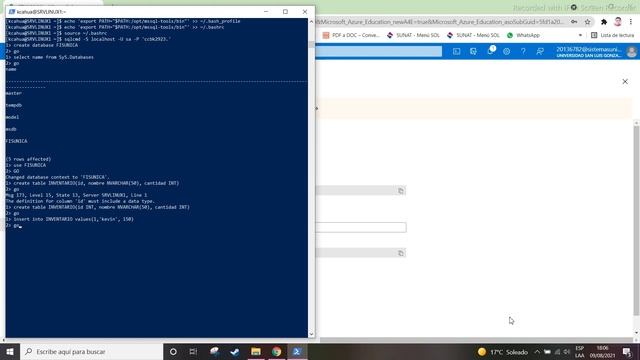Open network icon in system tray

pos(557,352)
